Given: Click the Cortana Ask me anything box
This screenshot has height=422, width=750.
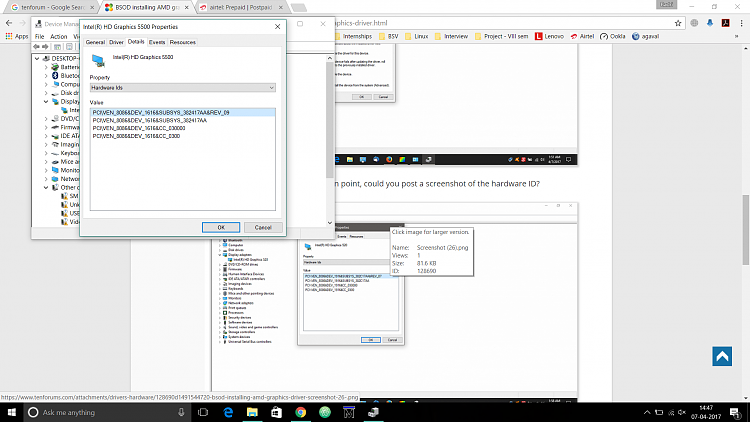Looking at the screenshot, I should 107,412.
